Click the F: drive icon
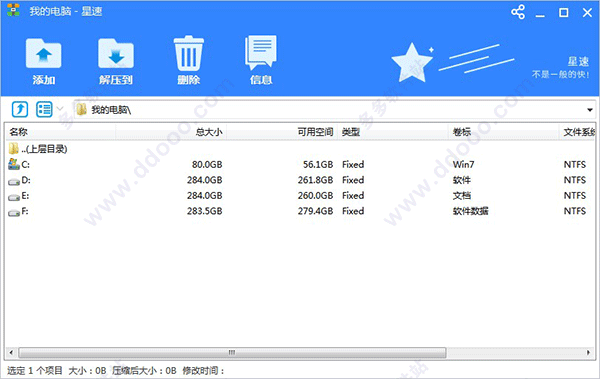The height and width of the screenshot is (379, 600). click(x=14, y=212)
